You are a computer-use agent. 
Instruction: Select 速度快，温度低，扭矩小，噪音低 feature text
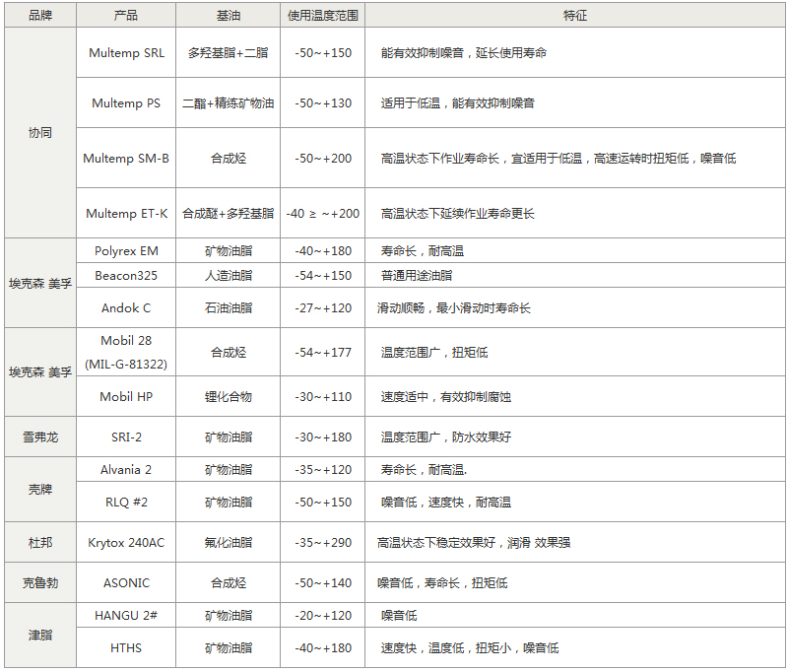tap(470, 647)
